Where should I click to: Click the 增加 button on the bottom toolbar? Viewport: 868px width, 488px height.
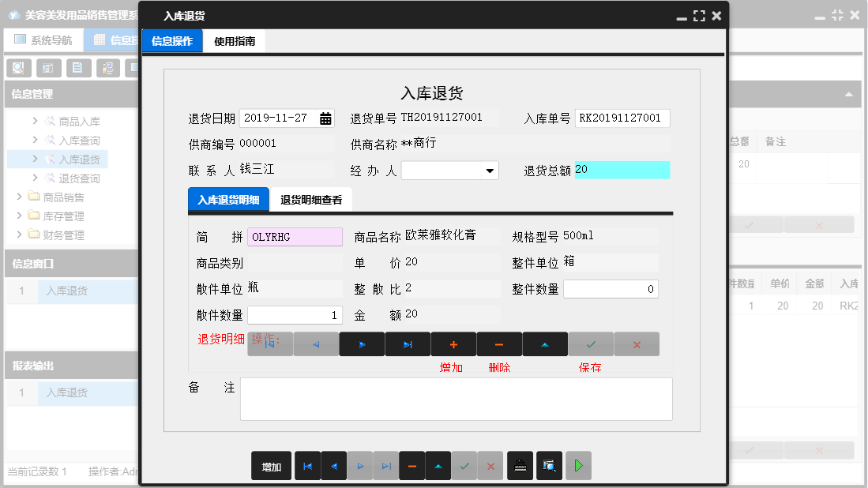point(271,466)
